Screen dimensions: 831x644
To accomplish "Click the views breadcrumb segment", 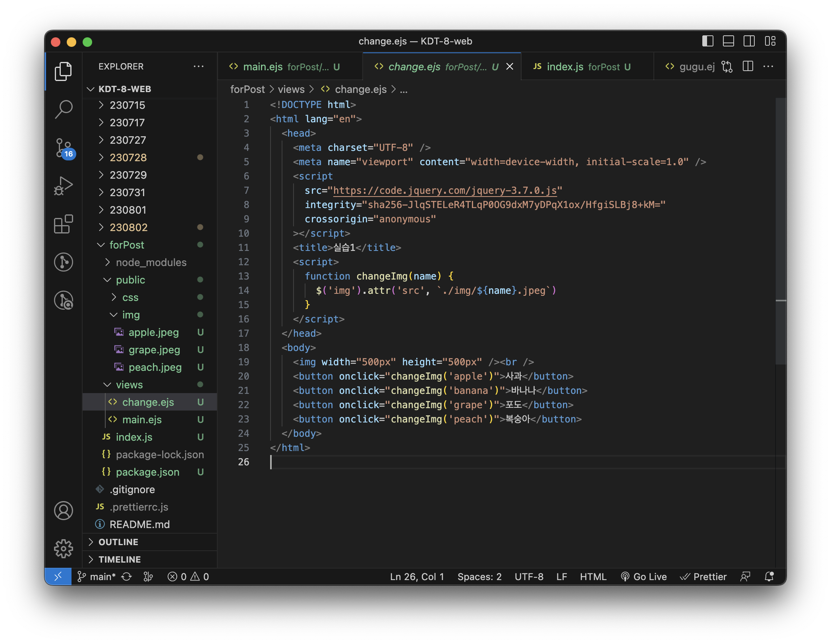I will (291, 89).
